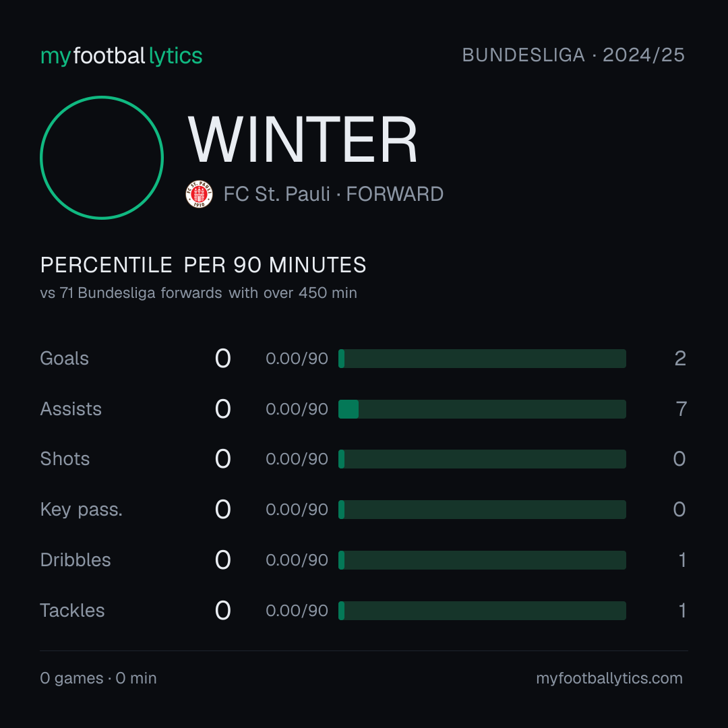Click the Dribbles percentile bar
The width and height of the screenshot is (728, 728).
pyautogui.click(x=482, y=560)
